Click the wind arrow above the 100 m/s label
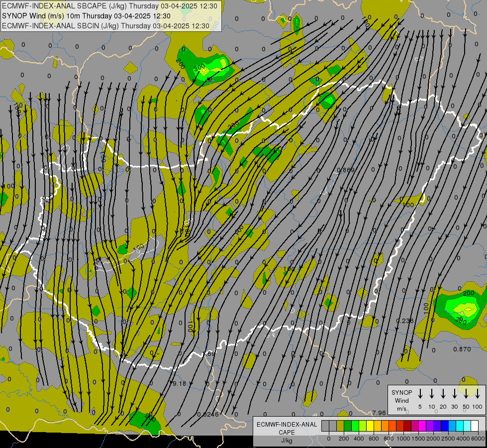Image resolution: width=487 pixels, height=448 pixels. [x=478, y=393]
